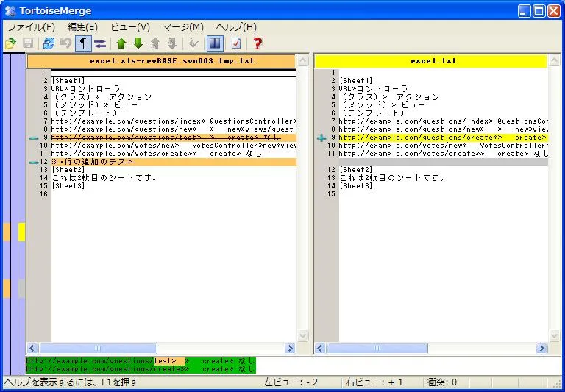Open the ファイル(F) menu
This screenshot has height=392, width=565.
[32, 27]
